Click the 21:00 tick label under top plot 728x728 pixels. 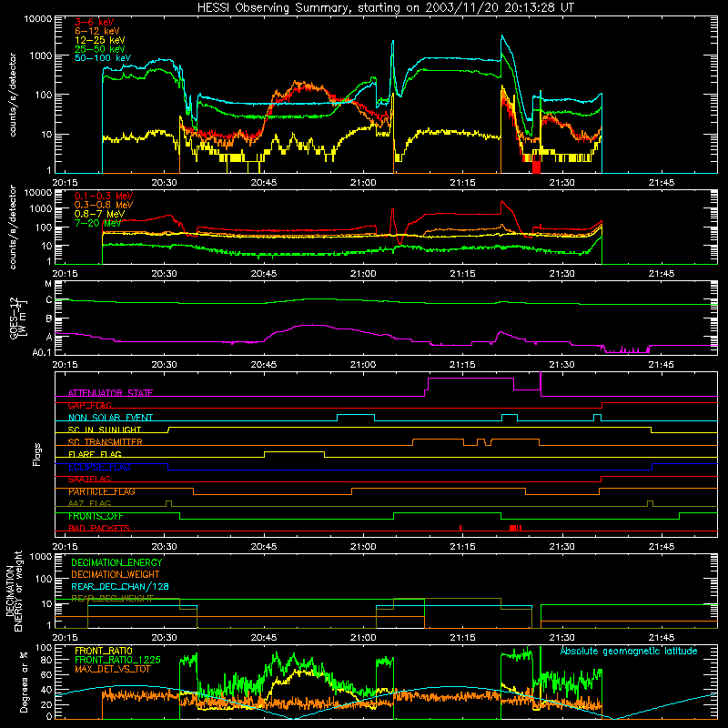[362, 183]
